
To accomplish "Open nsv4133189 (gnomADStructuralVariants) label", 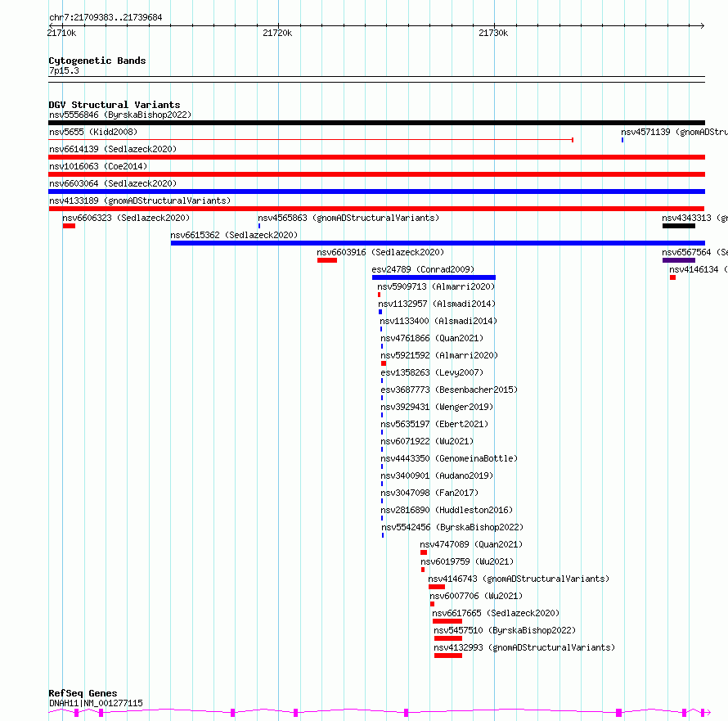I will [140, 201].
